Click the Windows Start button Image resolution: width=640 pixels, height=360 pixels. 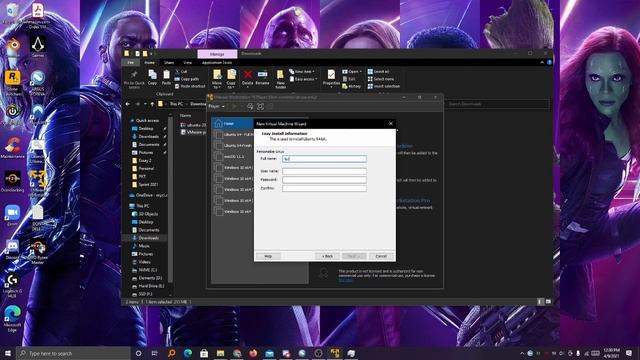(8, 353)
